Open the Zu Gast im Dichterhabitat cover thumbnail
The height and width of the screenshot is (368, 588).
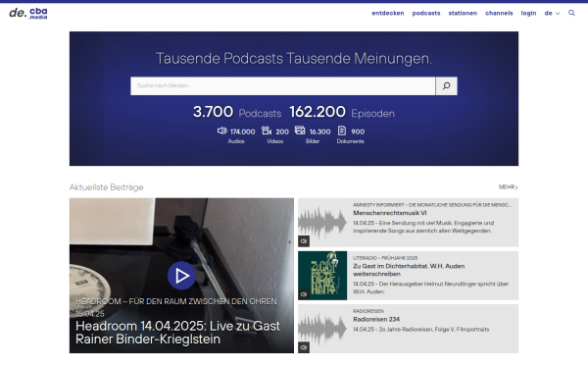[322, 276]
